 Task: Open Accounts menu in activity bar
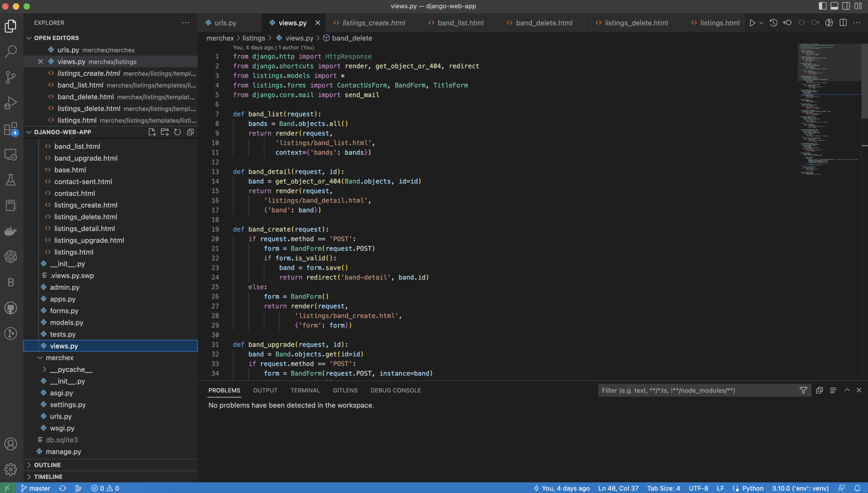point(11,444)
